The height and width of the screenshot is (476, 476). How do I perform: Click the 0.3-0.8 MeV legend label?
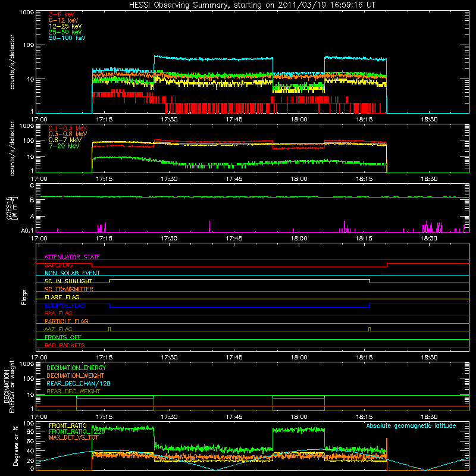[x=68, y=134]
